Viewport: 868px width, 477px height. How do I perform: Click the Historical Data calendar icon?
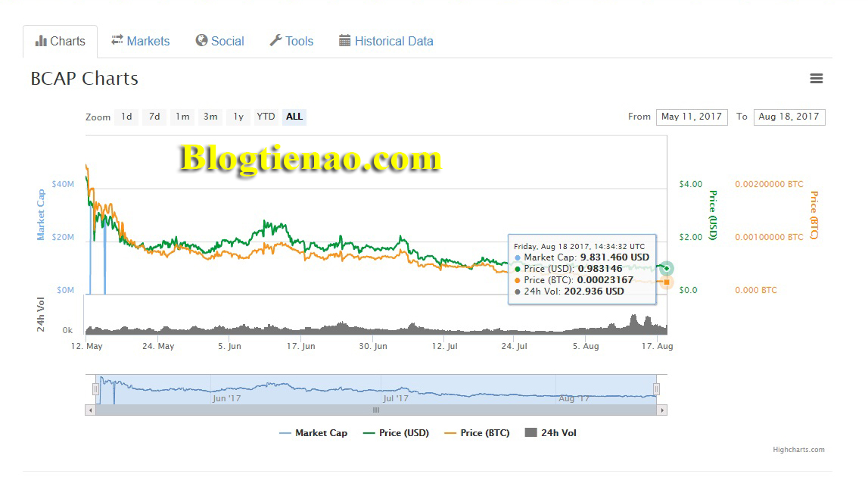[345, 40]
